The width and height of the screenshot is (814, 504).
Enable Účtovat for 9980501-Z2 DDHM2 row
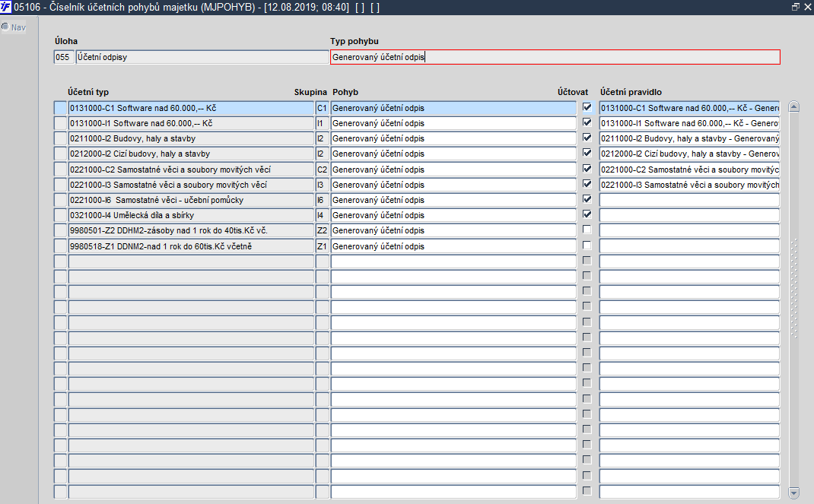[587, 230]
